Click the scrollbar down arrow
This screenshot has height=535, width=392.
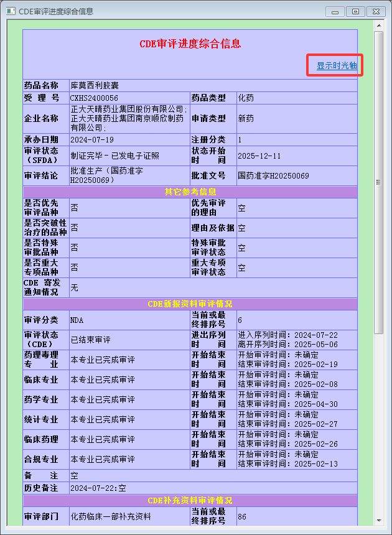coord(378,523)
